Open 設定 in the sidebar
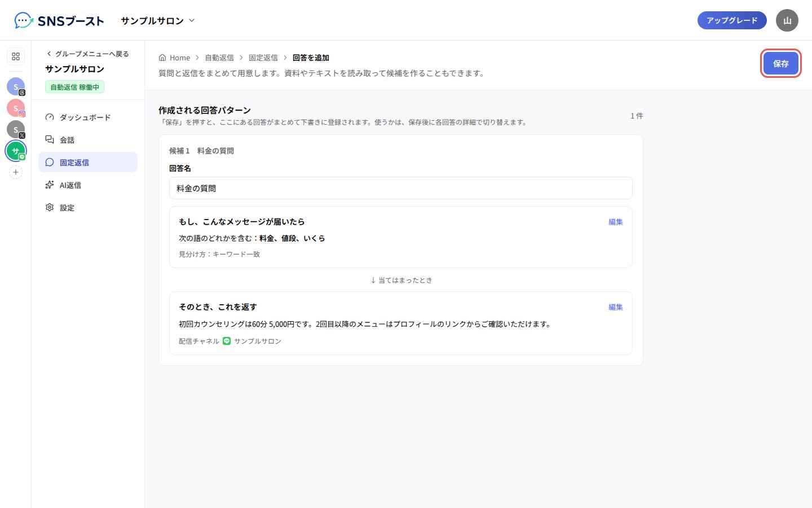Image resolution: width=812 pixels, height=508 pixels. tap(88, 207)
